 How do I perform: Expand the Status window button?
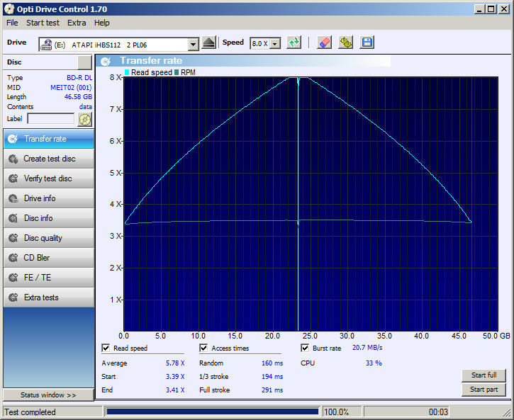(x=48, y=395)
